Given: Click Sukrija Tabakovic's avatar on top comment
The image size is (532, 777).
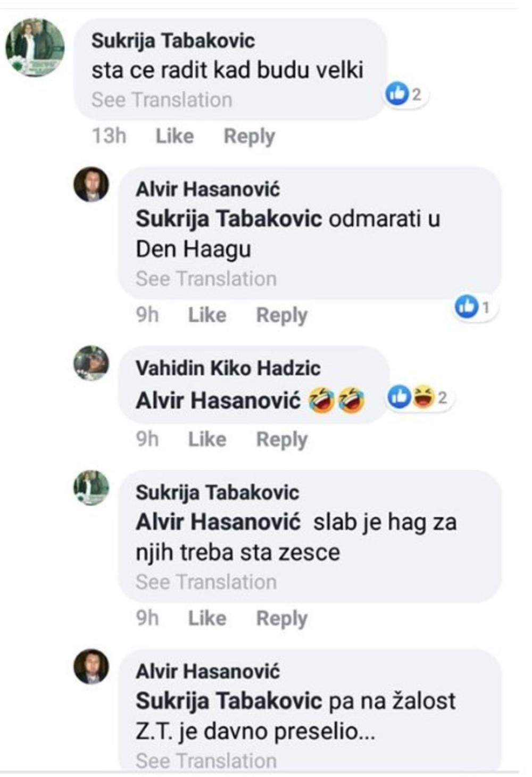Looking at the screenshot, I should click(35, 47).
